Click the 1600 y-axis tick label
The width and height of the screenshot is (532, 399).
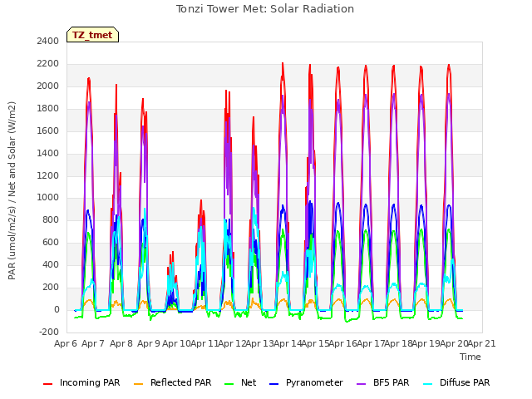[x=48, y=131]
